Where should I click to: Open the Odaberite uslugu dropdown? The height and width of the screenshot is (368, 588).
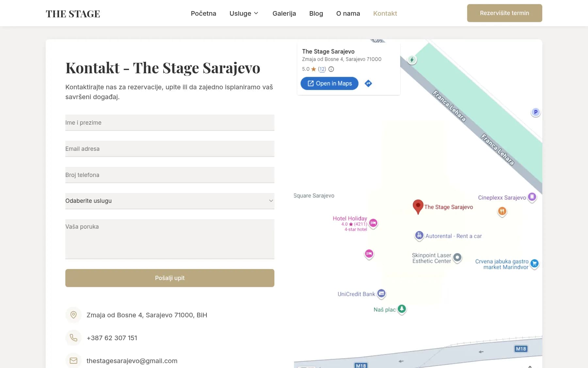click(x=170, y=201)
